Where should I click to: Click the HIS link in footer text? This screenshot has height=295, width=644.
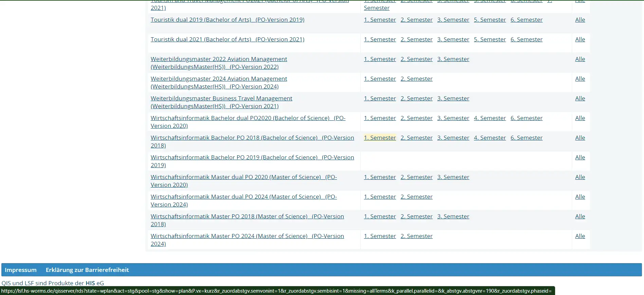[x=90, y=283]
